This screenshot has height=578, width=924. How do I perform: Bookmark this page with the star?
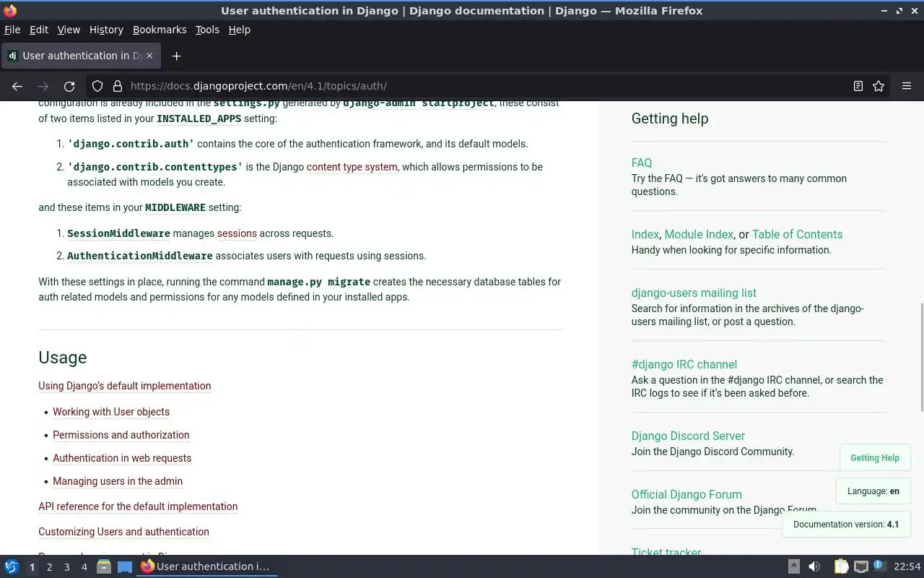point(879,86)
